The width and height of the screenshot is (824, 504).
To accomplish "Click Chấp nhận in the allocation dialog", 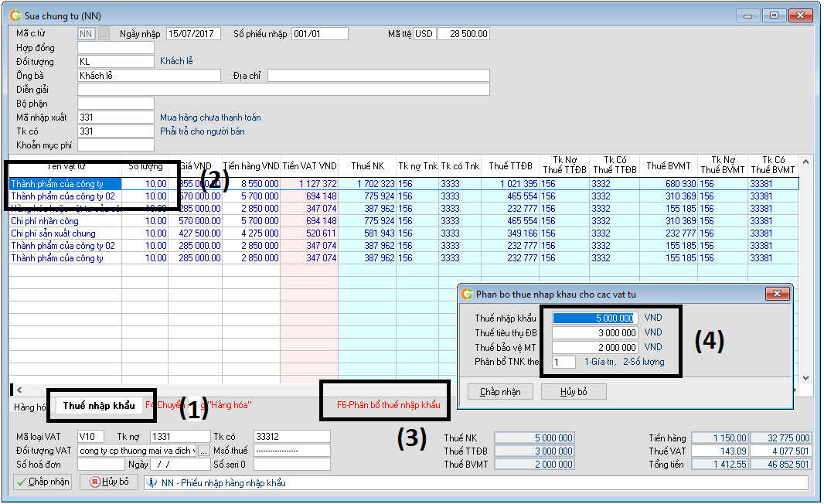I will 500,392.
